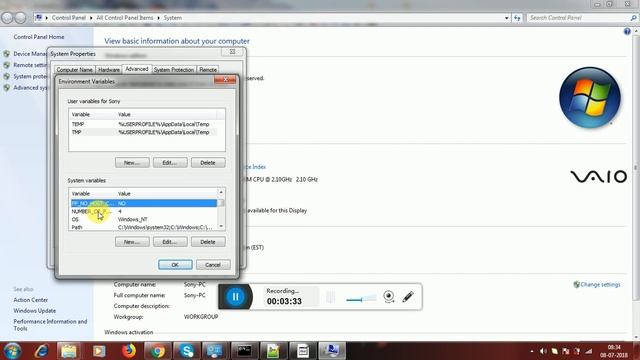Image resolution: width=640 pixels, height=360 pixels.
Task: Open the media player taskbar icon
Action: (x=99, y=351)
